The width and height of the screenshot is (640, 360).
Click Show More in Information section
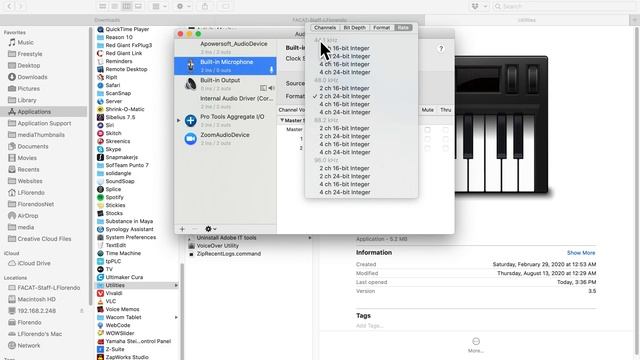pyautogui.click(x=581, y=253)
